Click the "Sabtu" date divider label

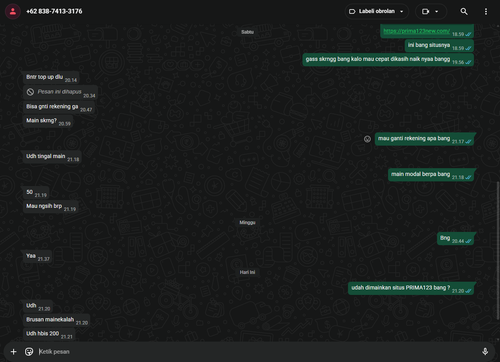click(247, 32)
